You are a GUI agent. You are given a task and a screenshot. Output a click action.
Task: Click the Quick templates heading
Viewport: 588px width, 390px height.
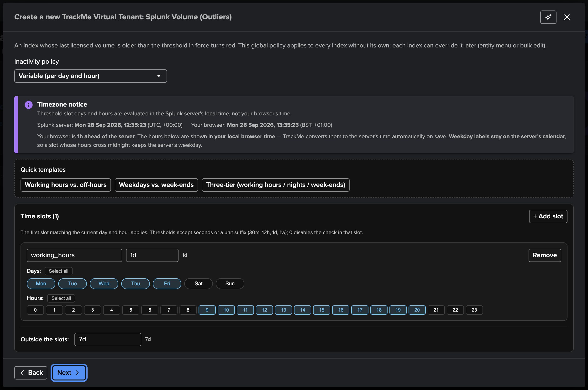tap(43, 170)
